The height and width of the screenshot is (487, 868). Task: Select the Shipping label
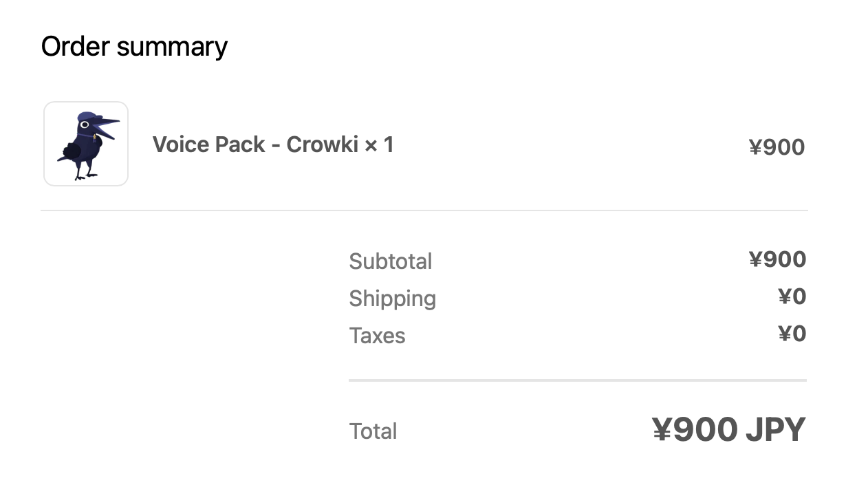(392, 299)
